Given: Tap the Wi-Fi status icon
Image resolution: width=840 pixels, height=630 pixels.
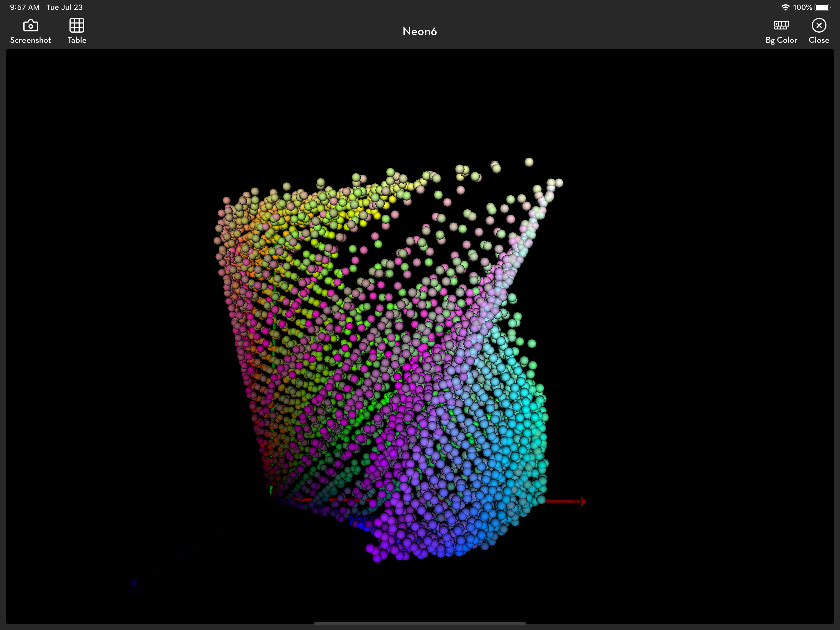Looking at the screenshot, I should tap(785, 7).
